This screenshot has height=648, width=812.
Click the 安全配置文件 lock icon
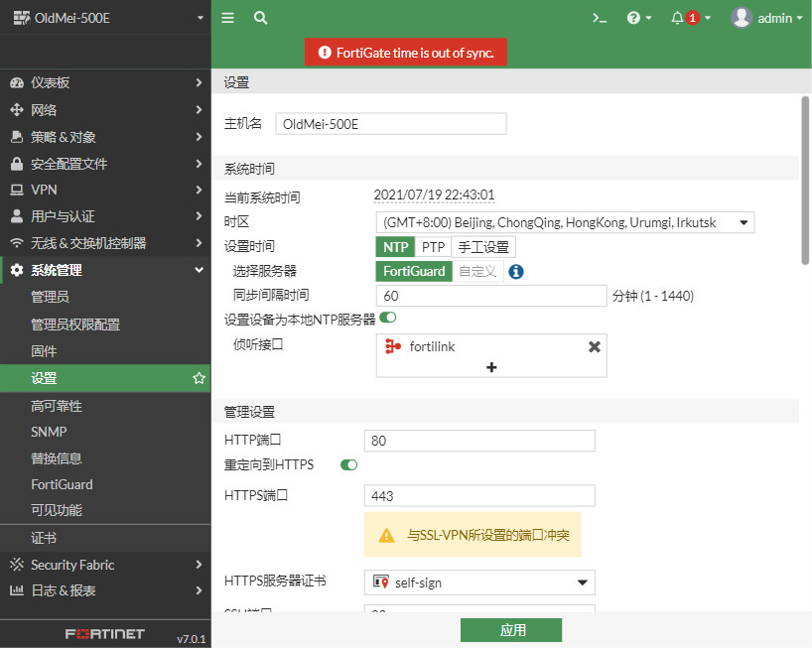pyautogui.click(x=17, y=164)
